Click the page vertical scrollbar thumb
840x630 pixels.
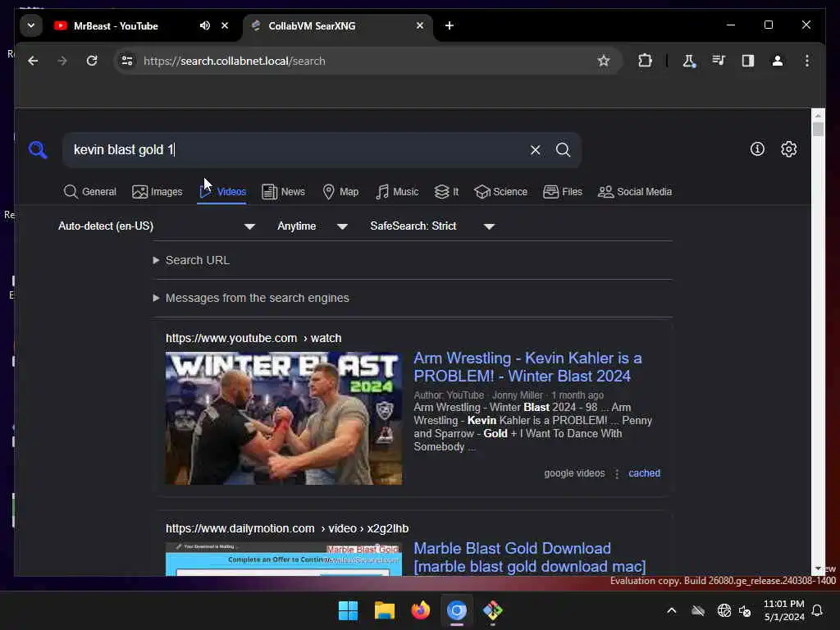(818, 129)
